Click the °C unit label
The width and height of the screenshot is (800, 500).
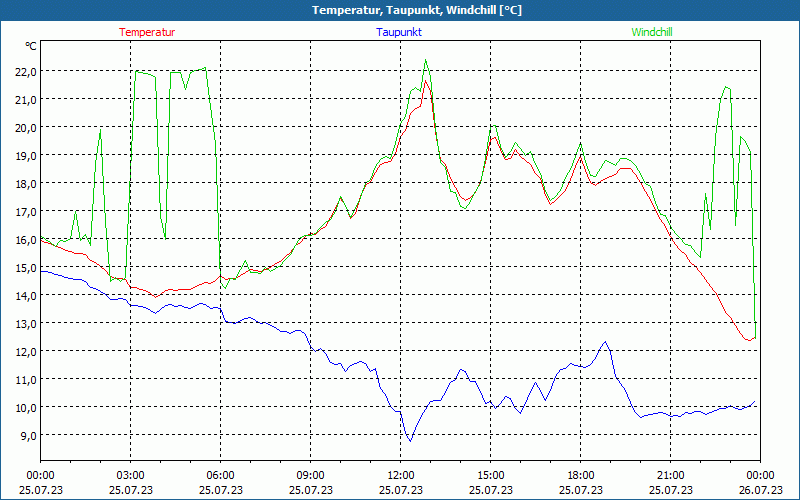coord(31,46)
